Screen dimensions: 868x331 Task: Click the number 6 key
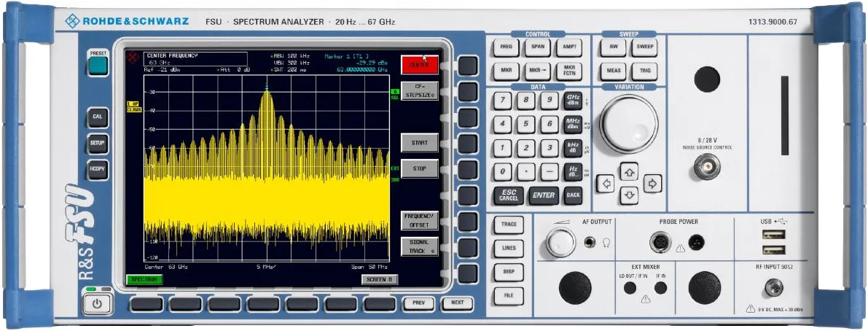tap(549, 124)
